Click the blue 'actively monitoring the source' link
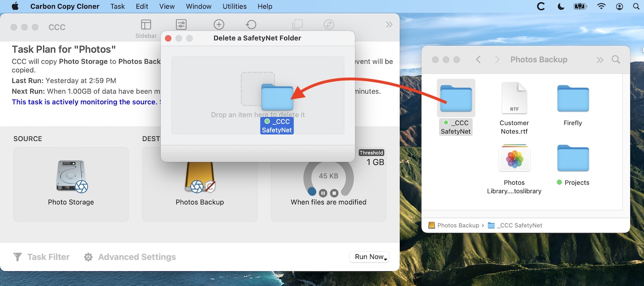 pos(86,102)
